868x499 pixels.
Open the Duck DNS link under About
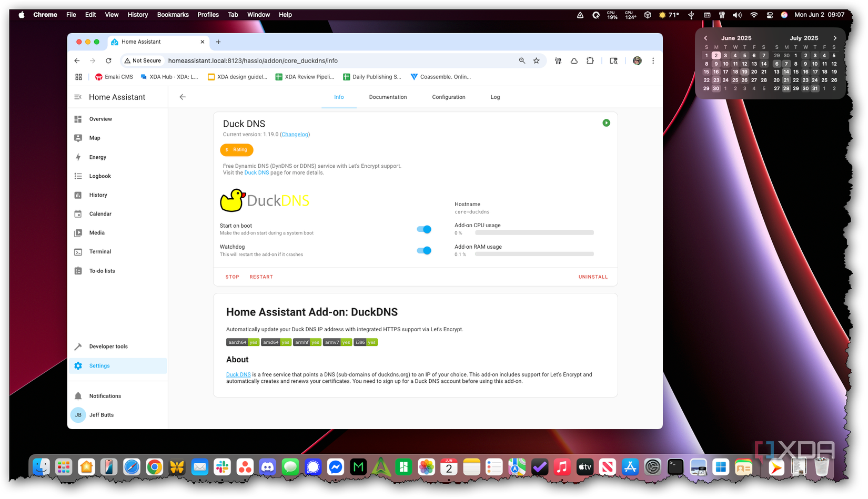click(x=238, y=375)
